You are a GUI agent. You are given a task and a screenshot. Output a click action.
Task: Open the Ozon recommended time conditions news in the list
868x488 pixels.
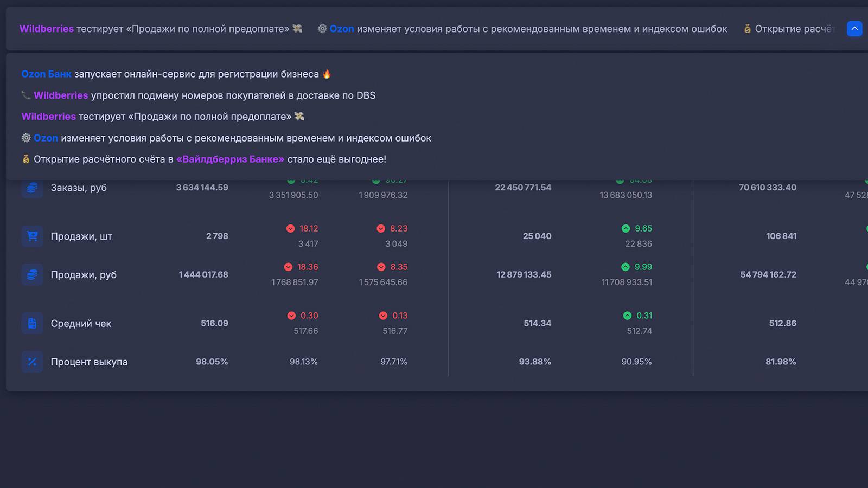(226, 138)
